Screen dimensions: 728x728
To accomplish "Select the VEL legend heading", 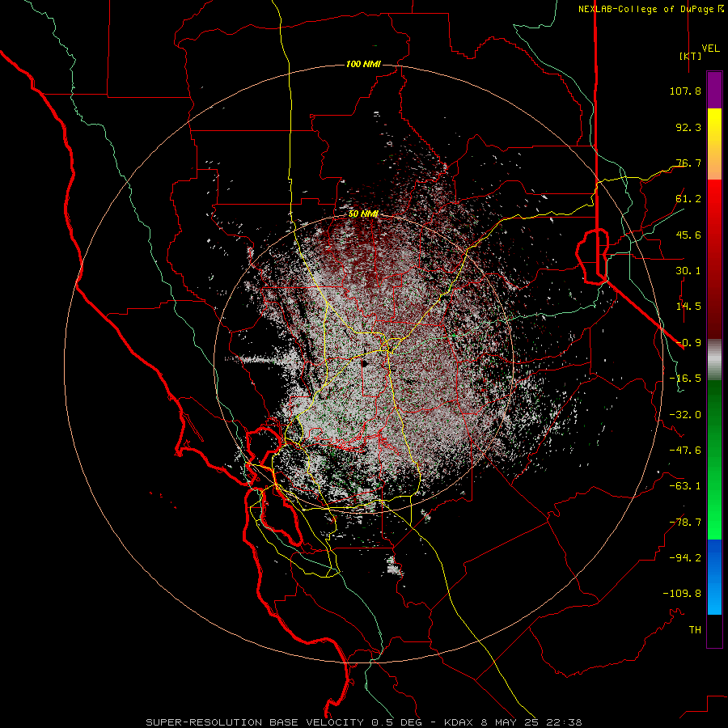I will (x=710, y=49).
